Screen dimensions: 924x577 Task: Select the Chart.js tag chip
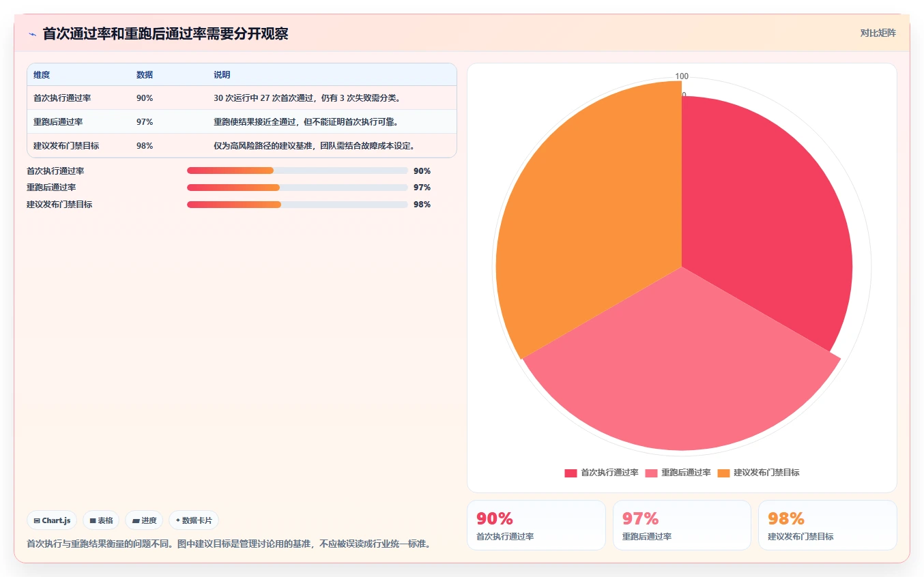(52, 520)
